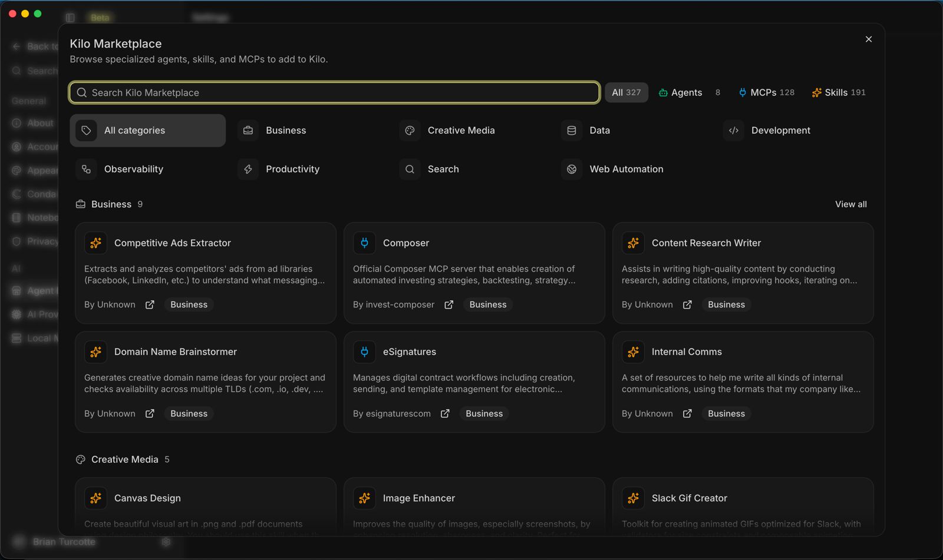The height and width of the screenshot is (560, 943).
Task: Filter marketplace by Agents
Action: [x=689, y=92]
